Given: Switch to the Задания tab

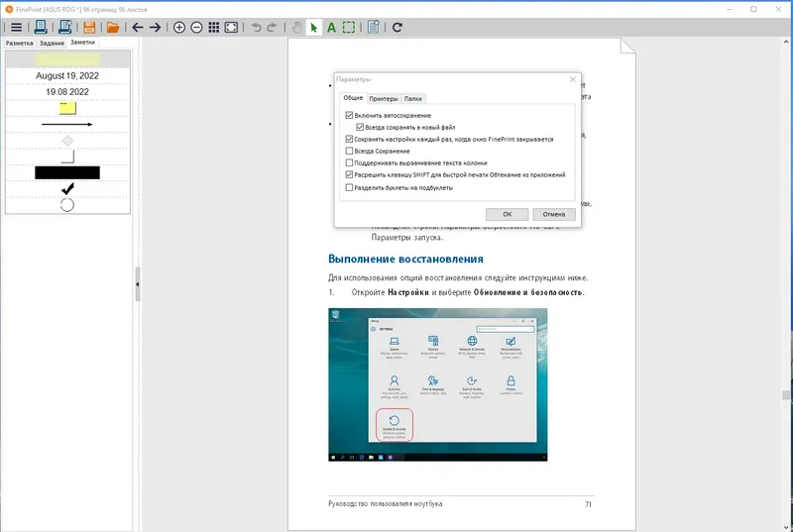Looking at the screenshot, I should 52,43.
